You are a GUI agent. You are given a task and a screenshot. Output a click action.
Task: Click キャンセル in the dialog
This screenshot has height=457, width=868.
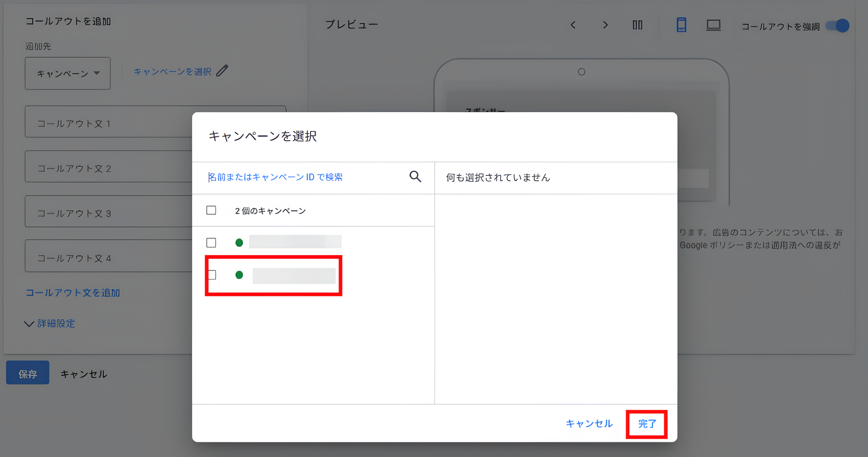tap(589, 424)
